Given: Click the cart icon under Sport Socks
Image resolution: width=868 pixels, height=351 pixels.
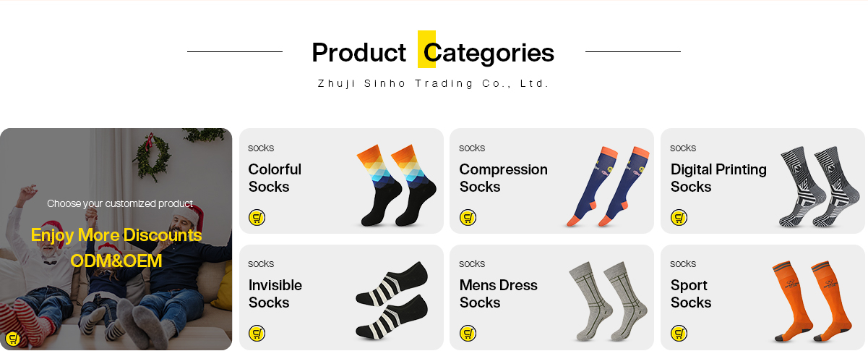Looking at the screenshot, I should tap(679, 333).
